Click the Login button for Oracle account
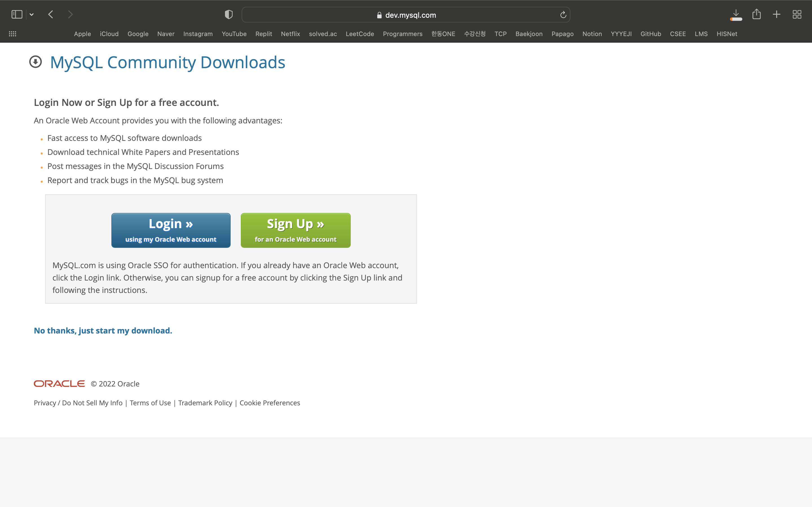The image size is (812, 507). pos(171,230)
